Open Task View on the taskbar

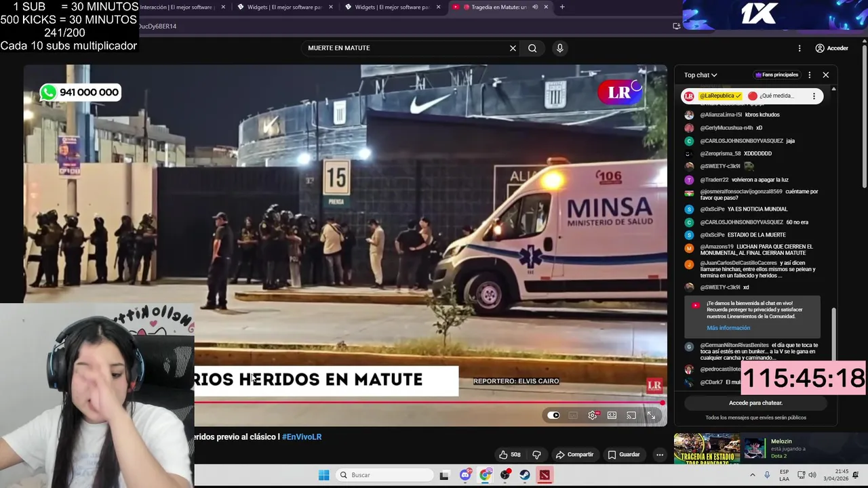(x=444, y=475)
